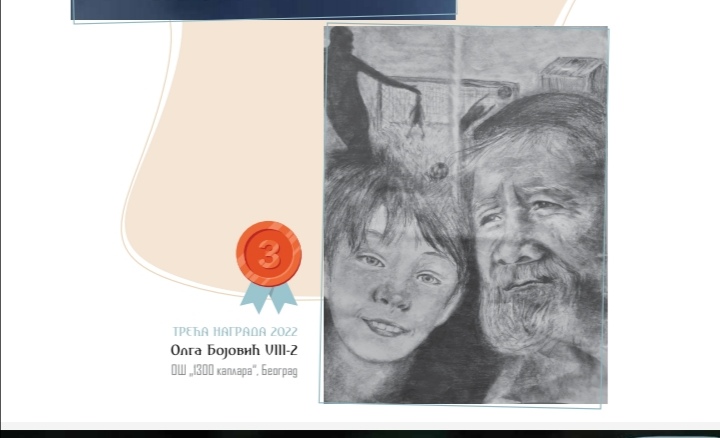
Task: Click the third place medal badge
Action: tap(269, 267)
